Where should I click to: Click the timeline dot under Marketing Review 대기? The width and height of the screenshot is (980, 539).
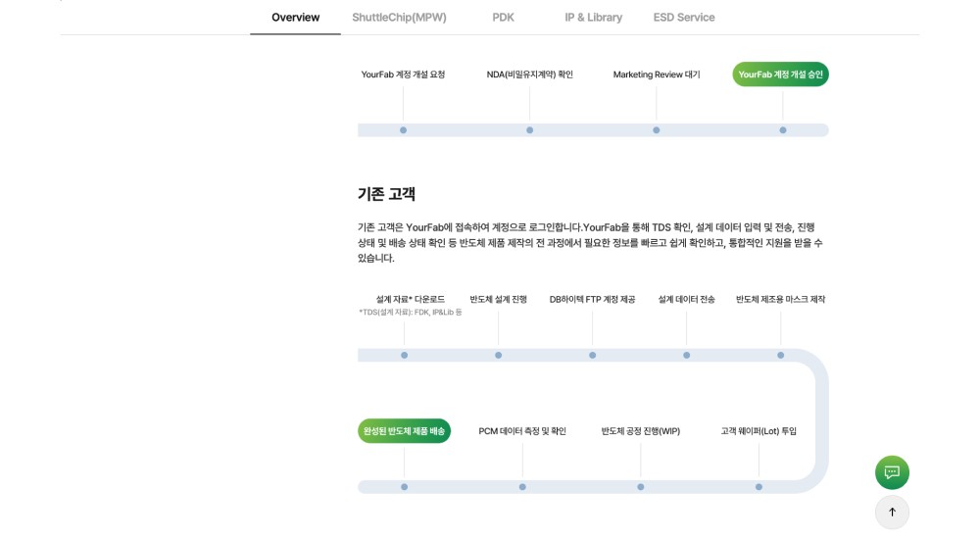click(657, 130)
